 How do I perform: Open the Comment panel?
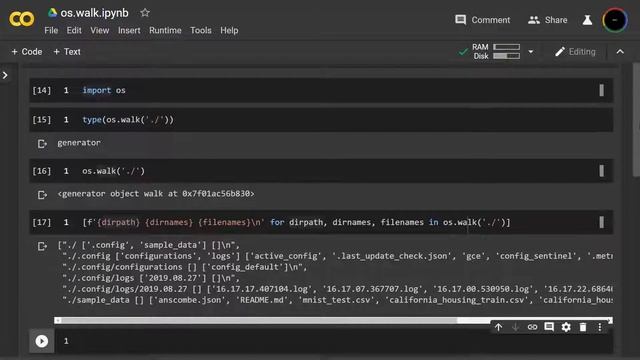[482, 20]
